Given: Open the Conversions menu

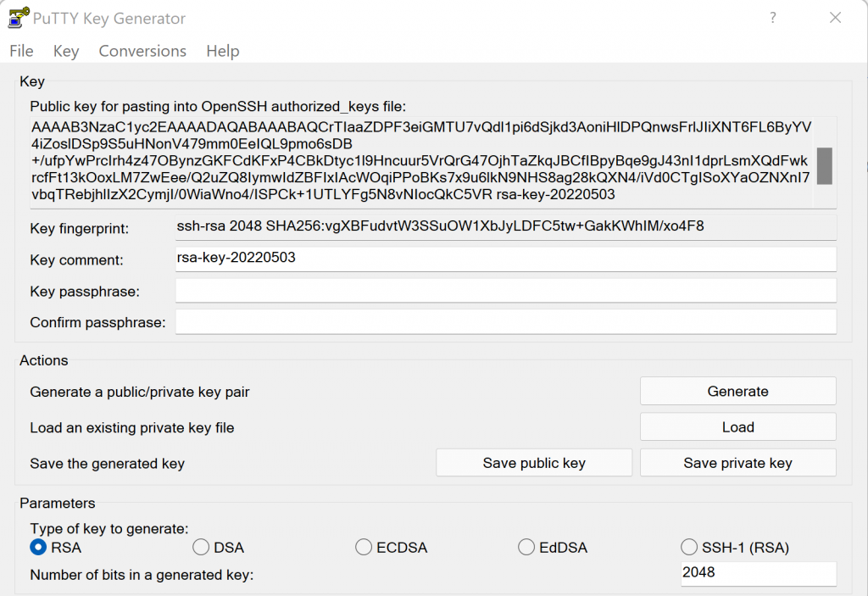Looking at the screenshot, I should coord(142,51).
